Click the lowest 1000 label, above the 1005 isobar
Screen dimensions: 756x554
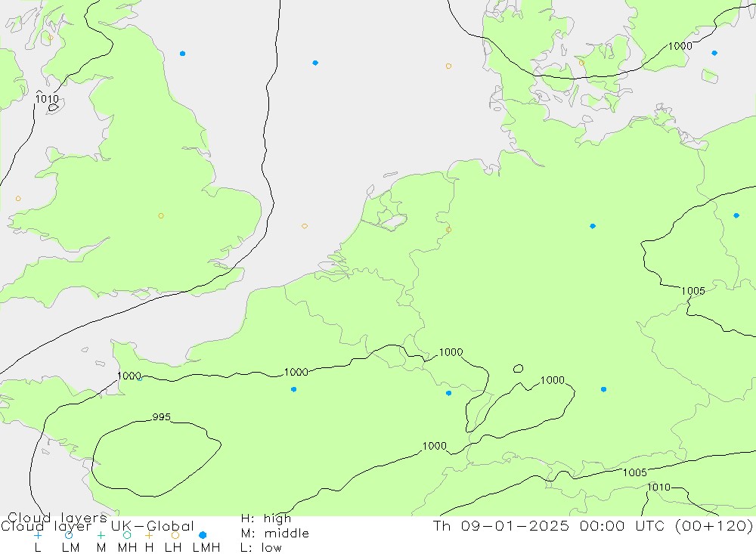435,446
